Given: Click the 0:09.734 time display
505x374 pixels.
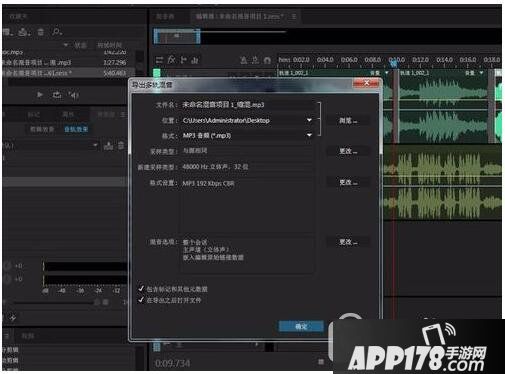Looking at the screenshot, I should tap(172, 363).
